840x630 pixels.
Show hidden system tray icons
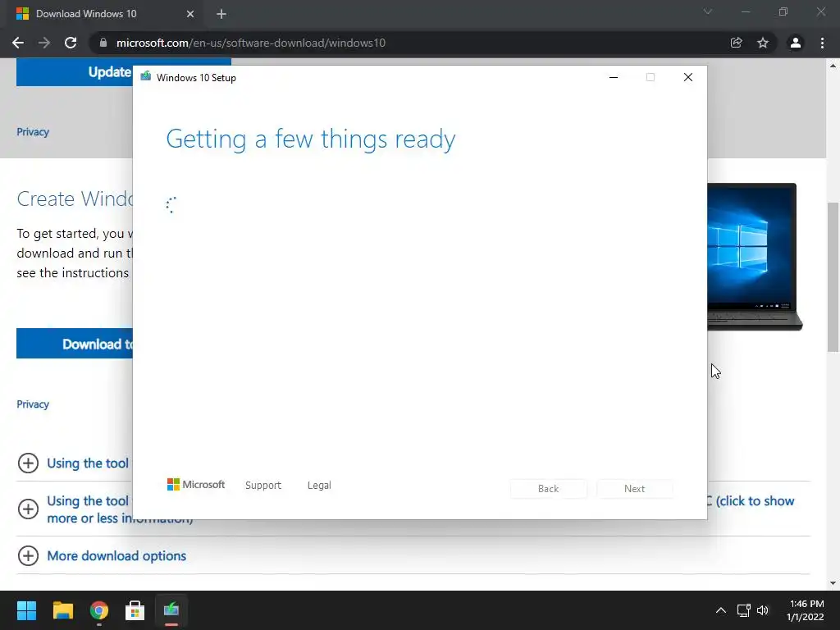[721, 610]
